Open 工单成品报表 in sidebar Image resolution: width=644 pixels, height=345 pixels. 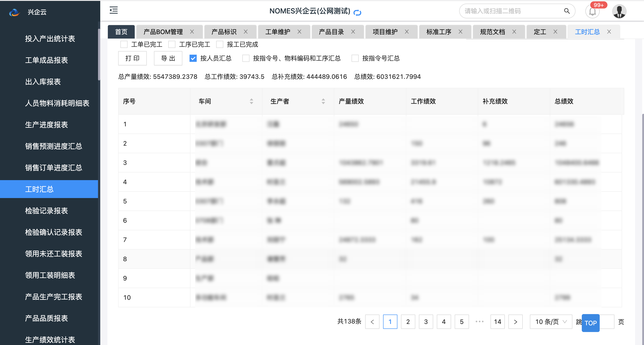point(47,60)
